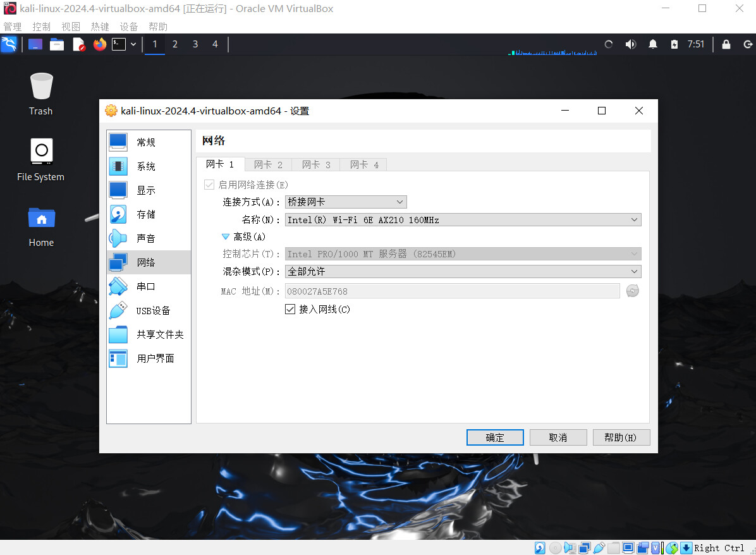Click the keyboard capture arrow status icon
Image resolution: width=756 pixels, height=555 pixels.
(686, 548)
